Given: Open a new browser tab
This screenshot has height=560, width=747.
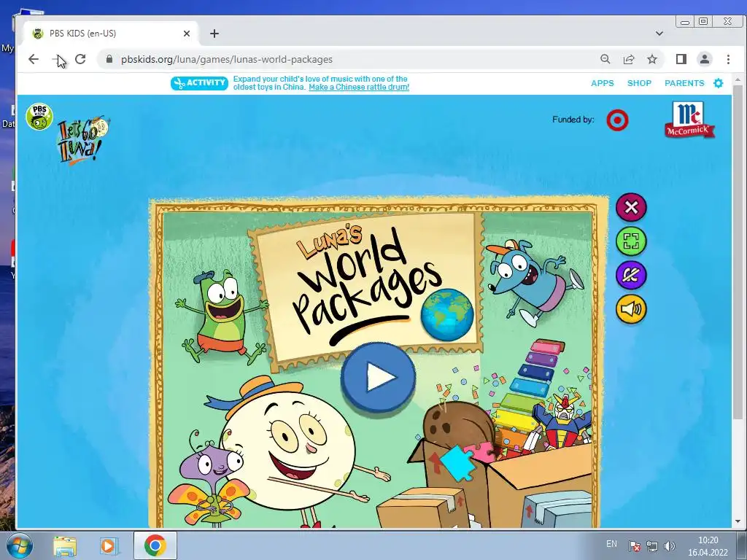Looking at the screenshot, I should [x=214, y=34].
